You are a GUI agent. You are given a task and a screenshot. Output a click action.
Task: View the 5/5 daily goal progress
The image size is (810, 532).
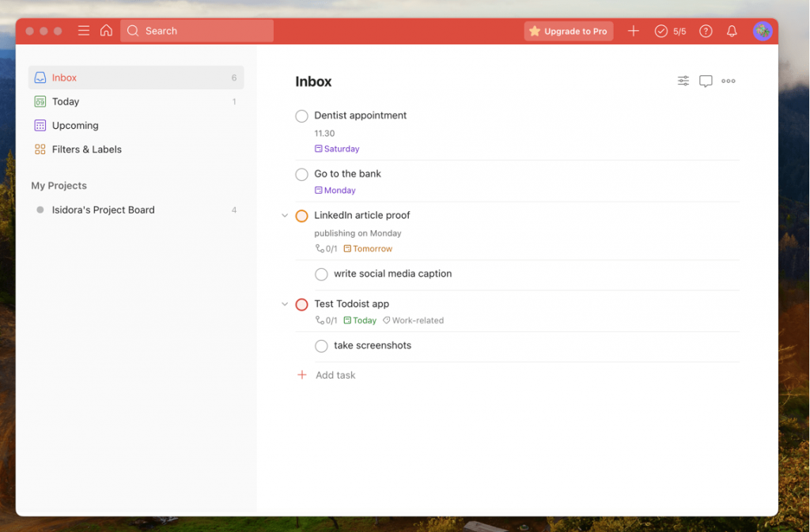670,31
